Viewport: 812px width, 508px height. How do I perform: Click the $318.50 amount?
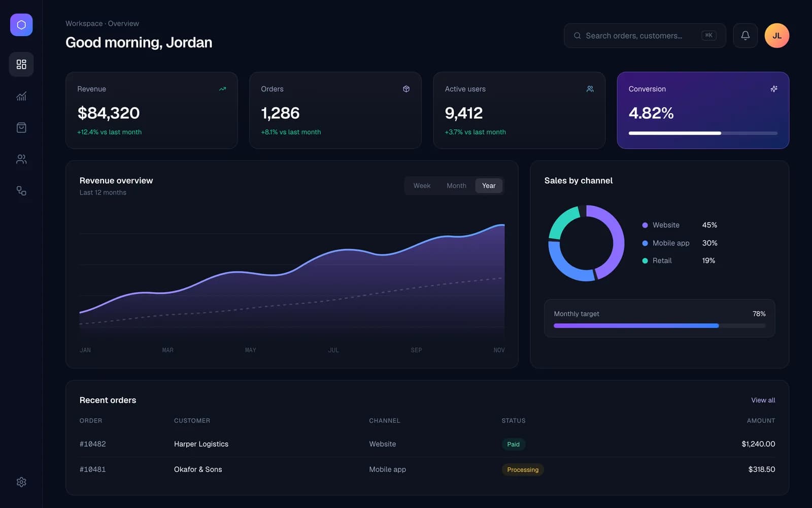point(762,469)
